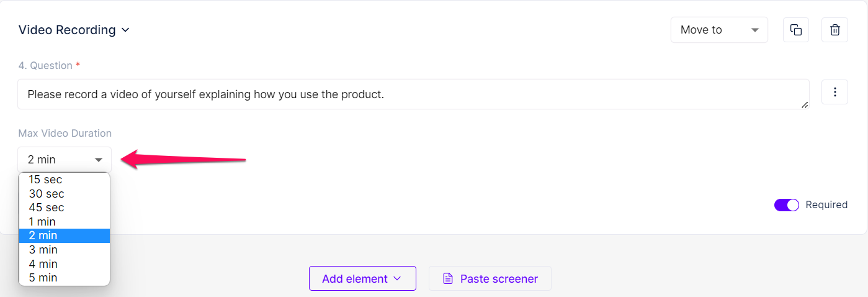Click the textarea resize handle corner

(x=805, y=105)
